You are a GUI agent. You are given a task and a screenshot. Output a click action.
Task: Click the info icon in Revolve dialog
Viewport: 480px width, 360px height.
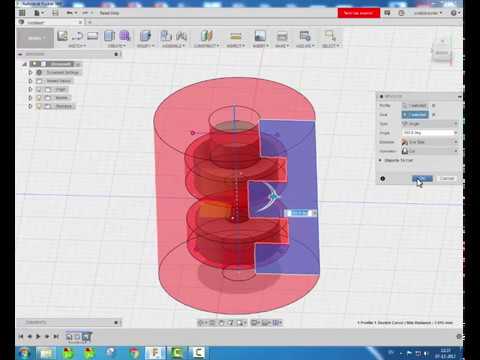click(383, 179)
